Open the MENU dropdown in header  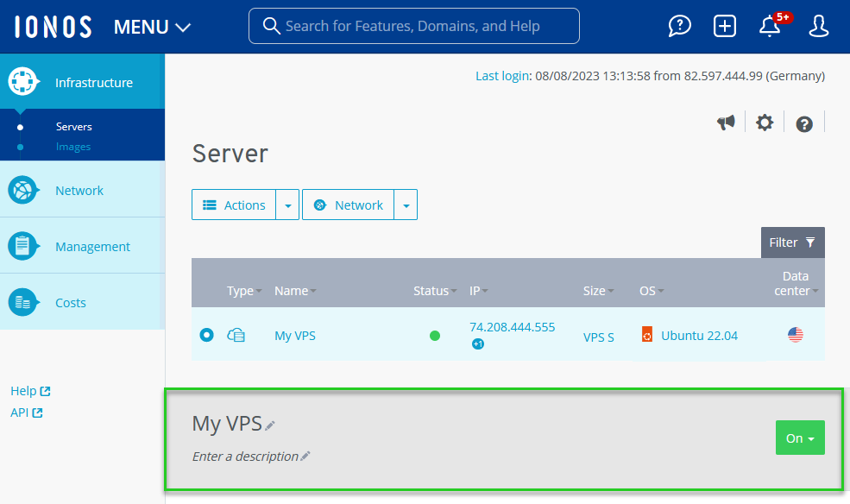(x=152, y=27)
